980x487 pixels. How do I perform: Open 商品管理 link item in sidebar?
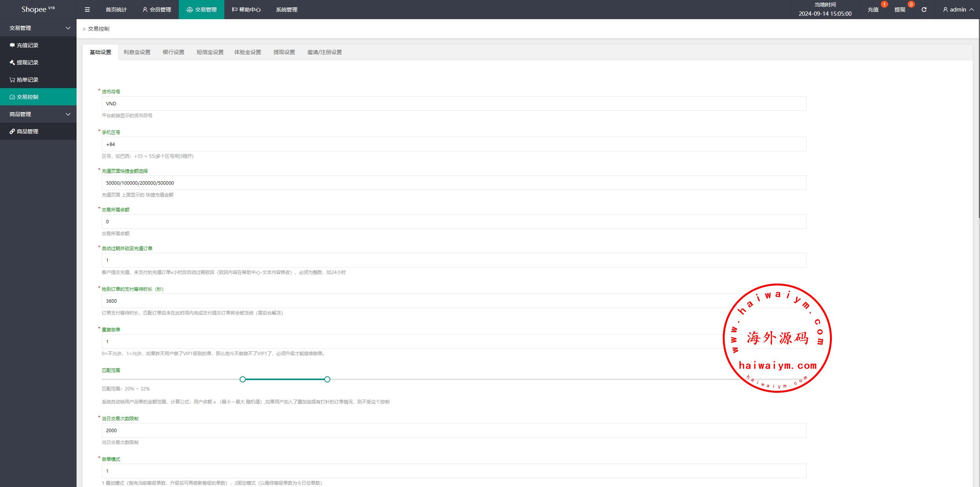tap(27, 131)
